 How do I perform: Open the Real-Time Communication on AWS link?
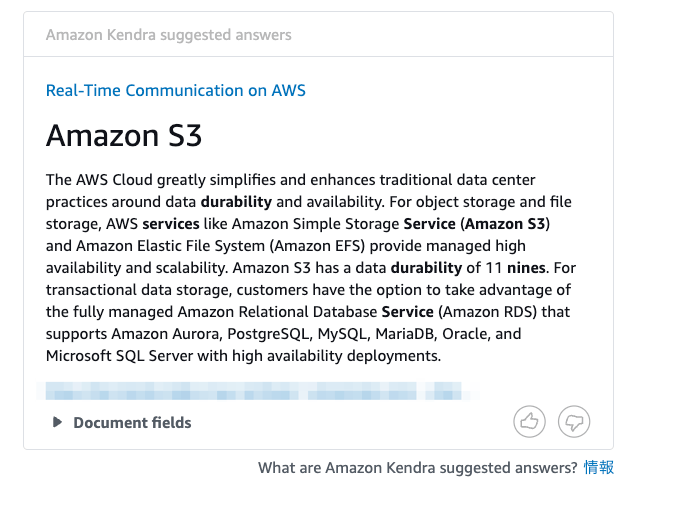tap(176, 90)
